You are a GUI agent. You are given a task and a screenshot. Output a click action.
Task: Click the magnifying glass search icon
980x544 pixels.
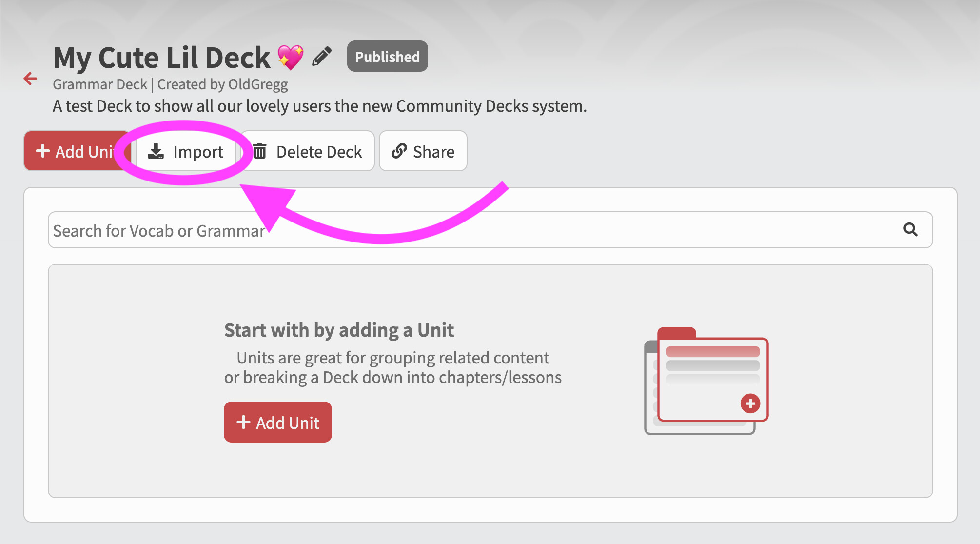[910, 229]
